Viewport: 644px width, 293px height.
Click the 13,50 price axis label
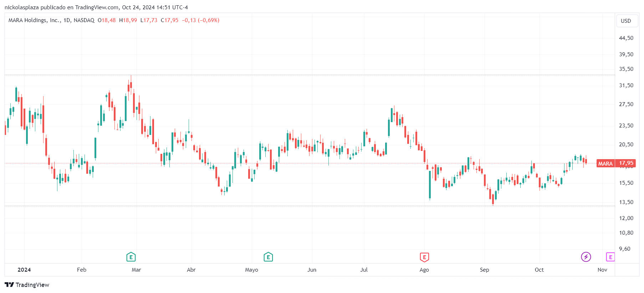pos(626,202)
